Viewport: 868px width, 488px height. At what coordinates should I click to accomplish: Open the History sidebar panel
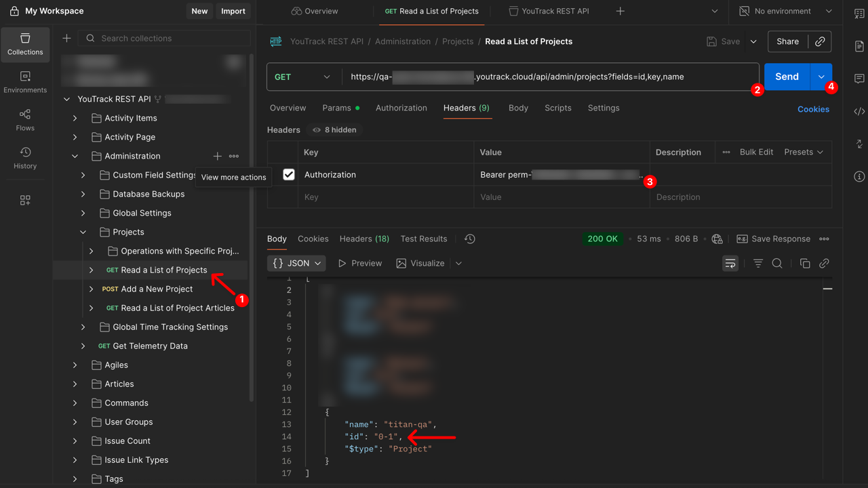24,157
